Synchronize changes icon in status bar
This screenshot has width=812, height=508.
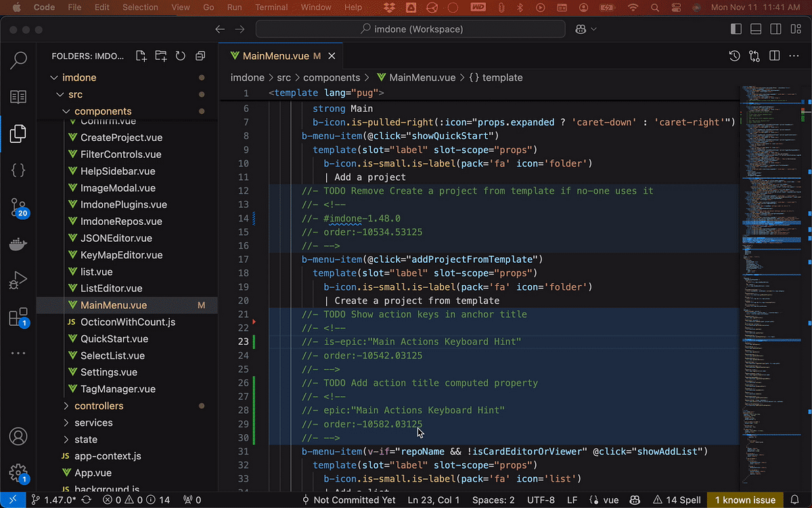(x=86, y=500)
